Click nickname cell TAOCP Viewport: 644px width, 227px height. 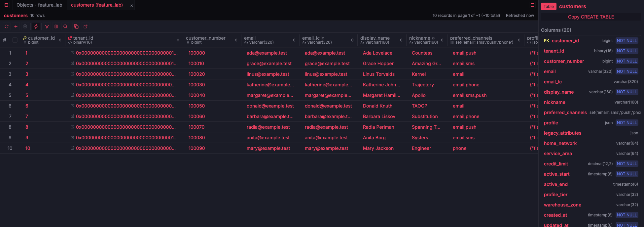point(419,106)
